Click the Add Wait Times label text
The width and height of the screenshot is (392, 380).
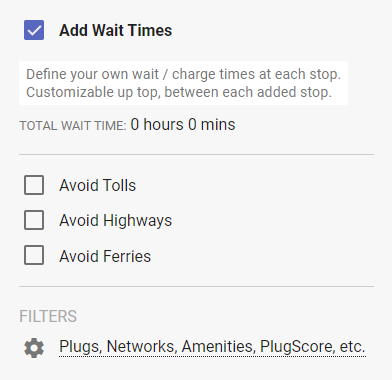coord(116,30)
